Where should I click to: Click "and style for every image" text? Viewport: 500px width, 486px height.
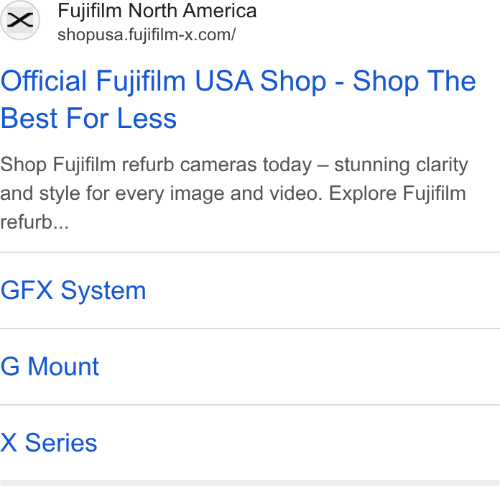coord(112,193)
